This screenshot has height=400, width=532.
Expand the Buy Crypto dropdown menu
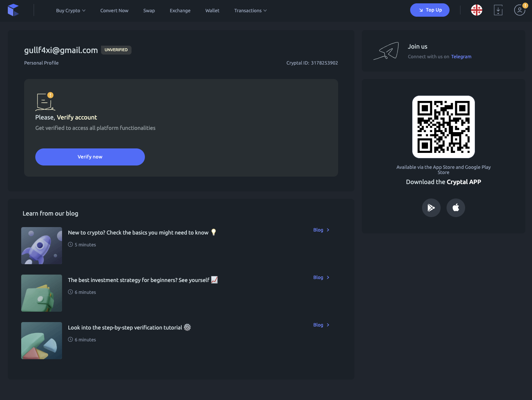pyautogui.click(x=71, y=10)
